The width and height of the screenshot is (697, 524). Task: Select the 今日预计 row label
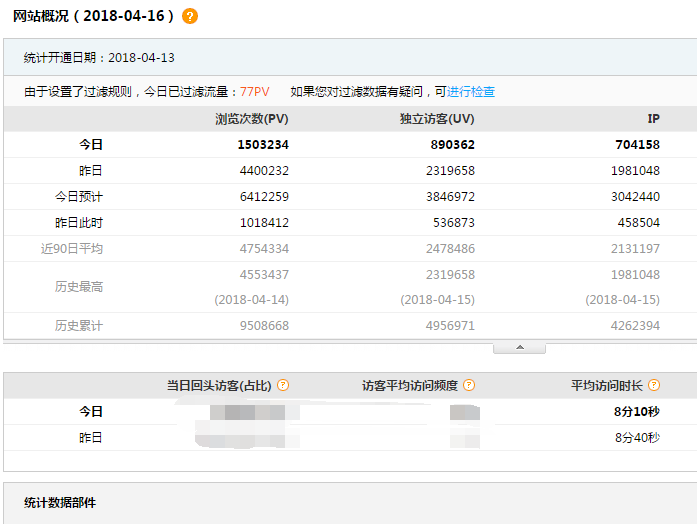pos(78,197)
